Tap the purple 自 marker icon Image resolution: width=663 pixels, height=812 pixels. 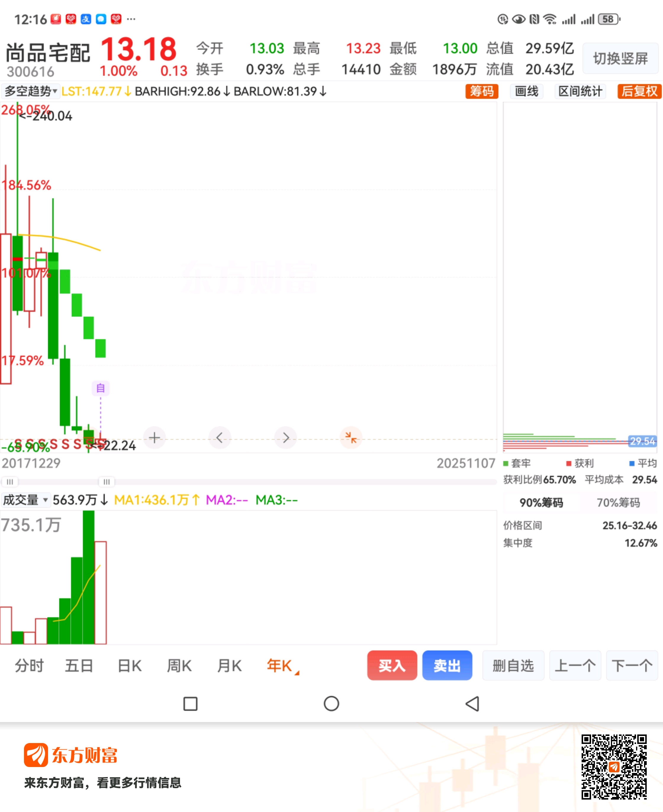pyautogui.click(x=100, y=388)
